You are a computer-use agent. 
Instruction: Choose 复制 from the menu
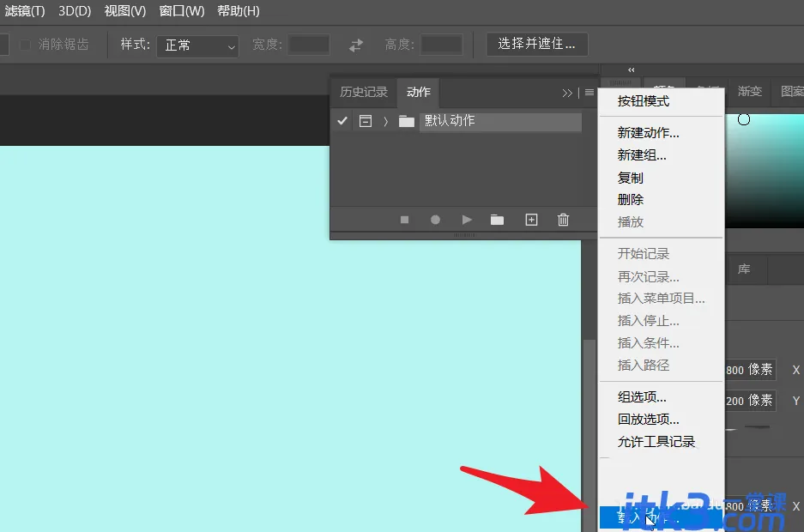tap(662, 178)
